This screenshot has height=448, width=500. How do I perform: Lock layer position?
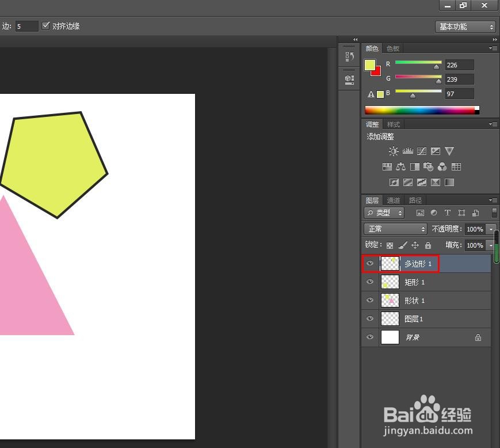tap(415, 245)
